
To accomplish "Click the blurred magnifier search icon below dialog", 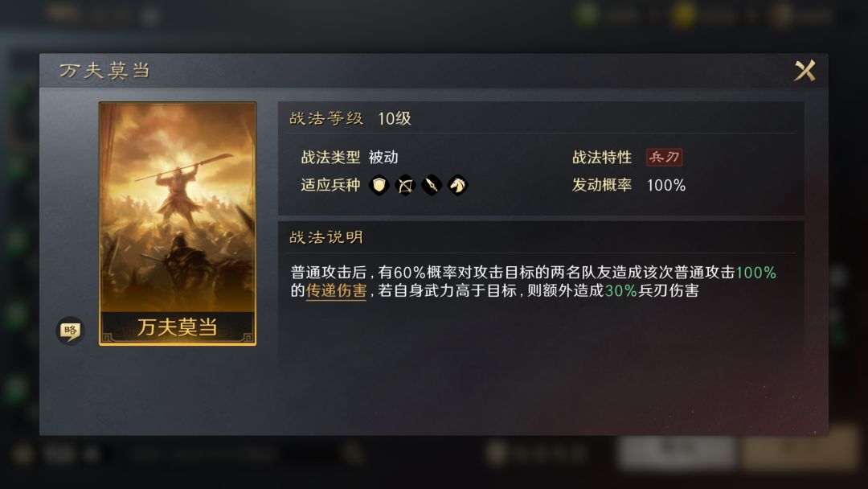I will click(352, 454).
